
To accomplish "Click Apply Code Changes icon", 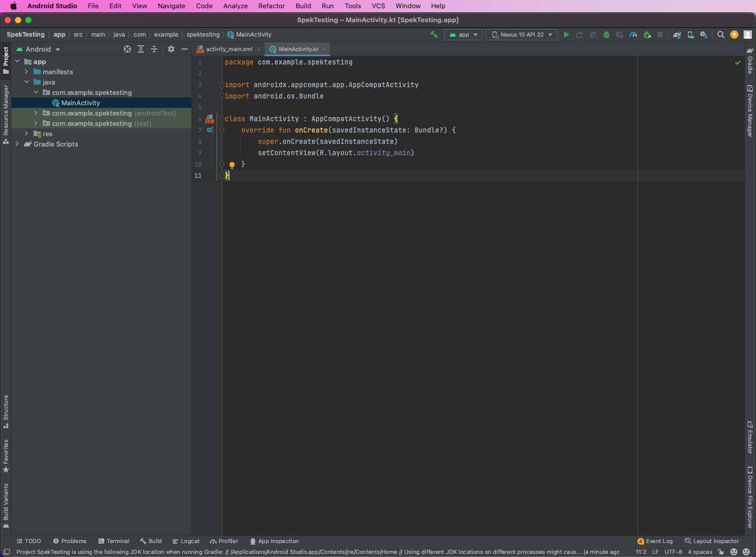I will pos(593,35).
